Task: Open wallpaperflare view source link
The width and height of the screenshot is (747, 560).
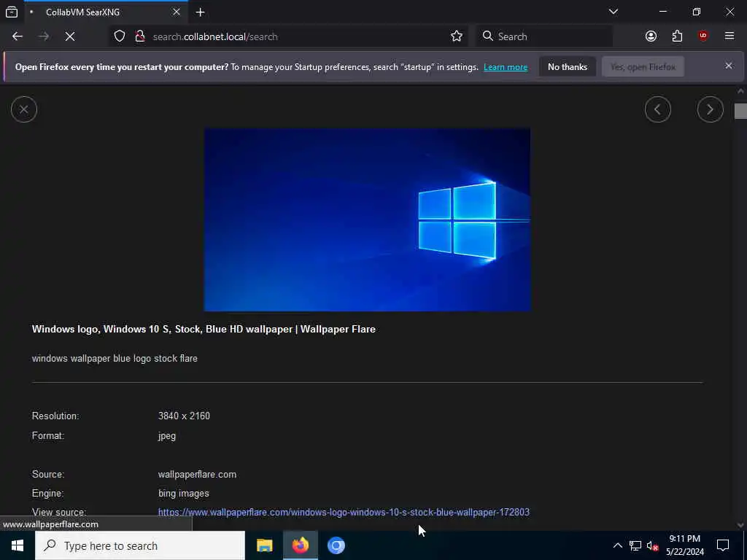Action: click(344, 513)
